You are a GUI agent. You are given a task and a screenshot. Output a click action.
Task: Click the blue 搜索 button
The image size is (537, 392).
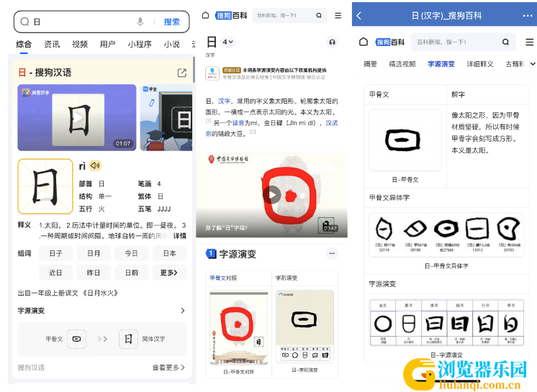(171, 22)
